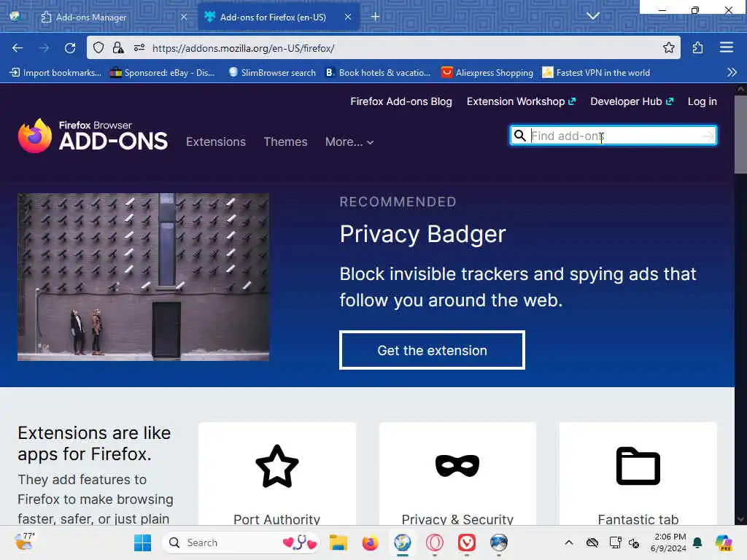The height and width of the screenshot is (560, 747).
Task: Show hidden system tray icons
Action: pos(569,542)
